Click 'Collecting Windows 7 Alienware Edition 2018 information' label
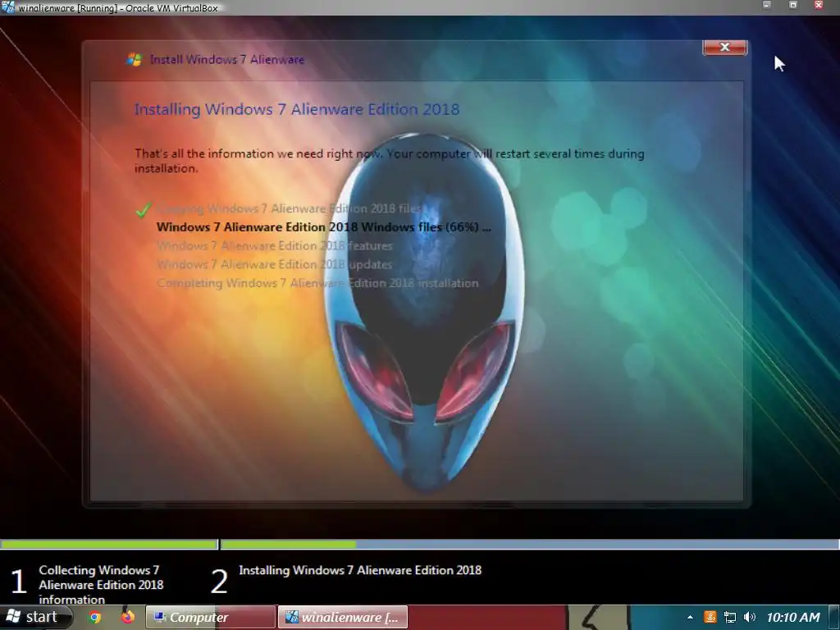 coord(101,584)
